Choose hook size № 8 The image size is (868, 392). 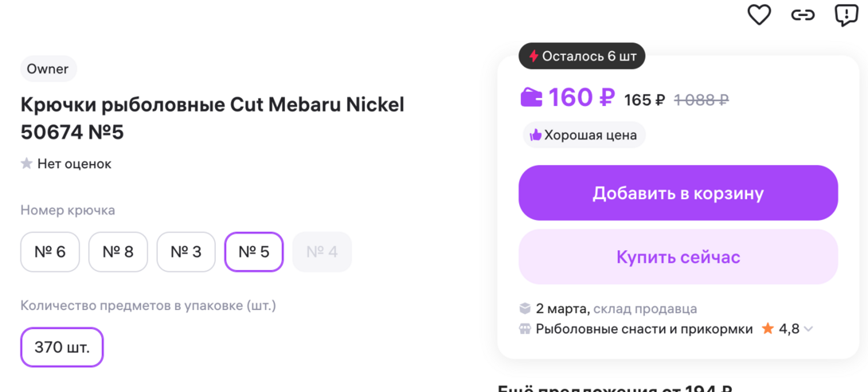[118, 252]
